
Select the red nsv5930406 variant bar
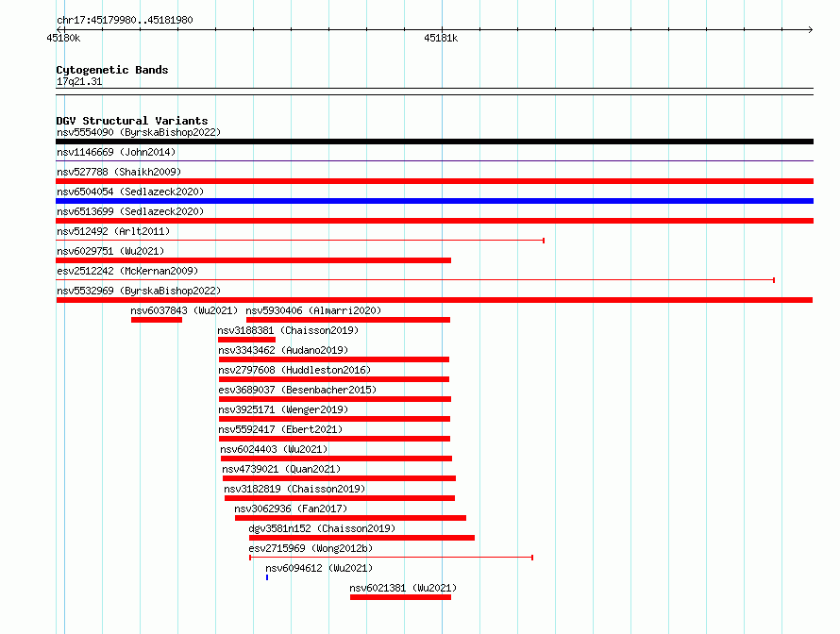(x=348, y=320)
